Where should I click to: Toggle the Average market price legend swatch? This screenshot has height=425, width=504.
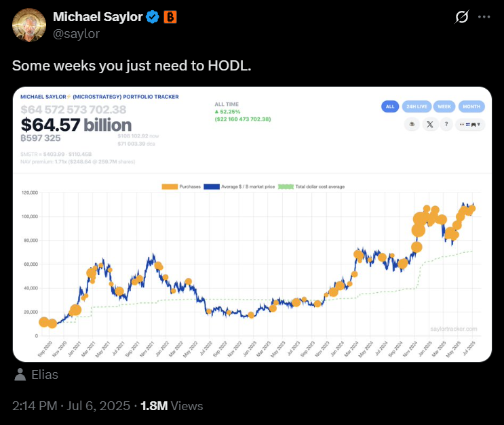212,186
